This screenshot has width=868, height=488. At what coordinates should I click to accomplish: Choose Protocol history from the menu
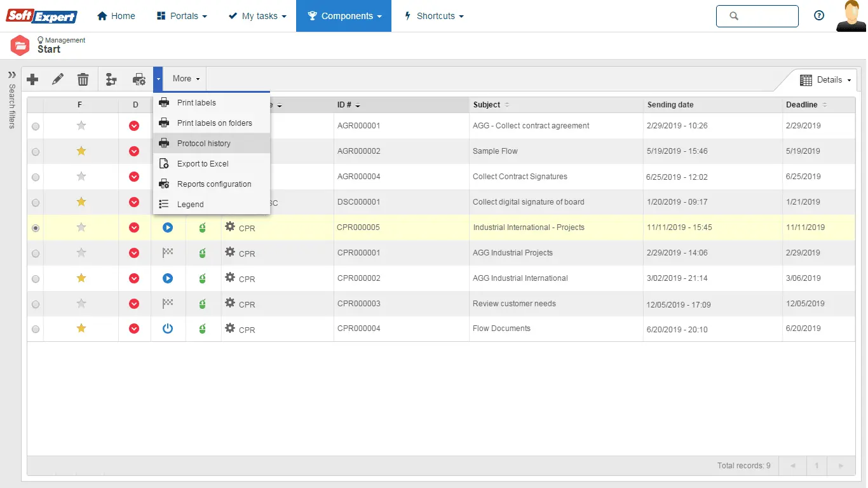[203, 144]
